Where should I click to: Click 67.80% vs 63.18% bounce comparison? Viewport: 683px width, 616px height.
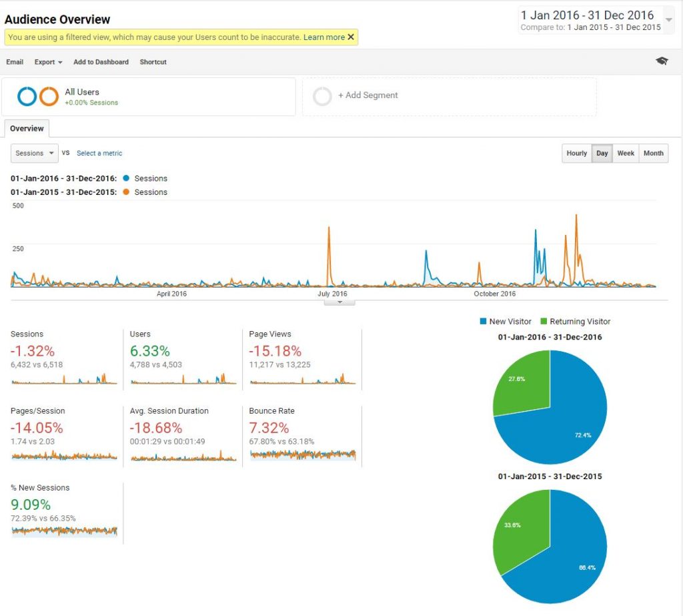coord(281,441)
